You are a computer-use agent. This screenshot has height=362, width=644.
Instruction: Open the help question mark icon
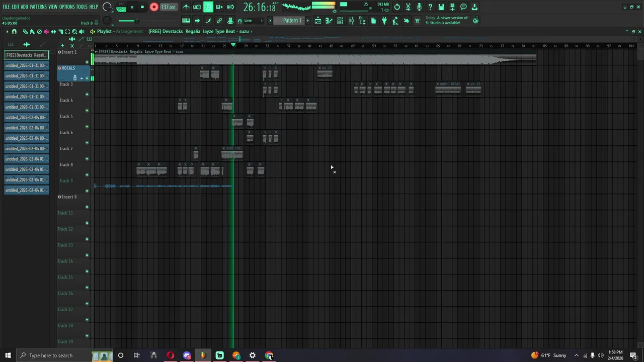coord(430,7)
